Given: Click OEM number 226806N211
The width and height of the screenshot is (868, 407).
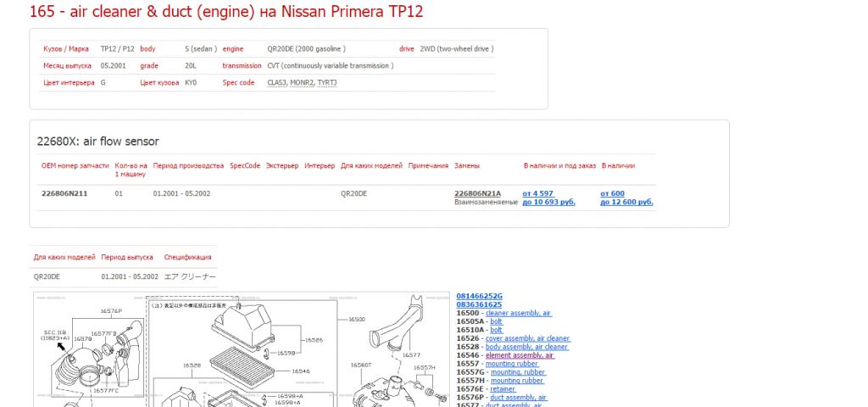Looking at the screenshot, I should coord(64,193).
